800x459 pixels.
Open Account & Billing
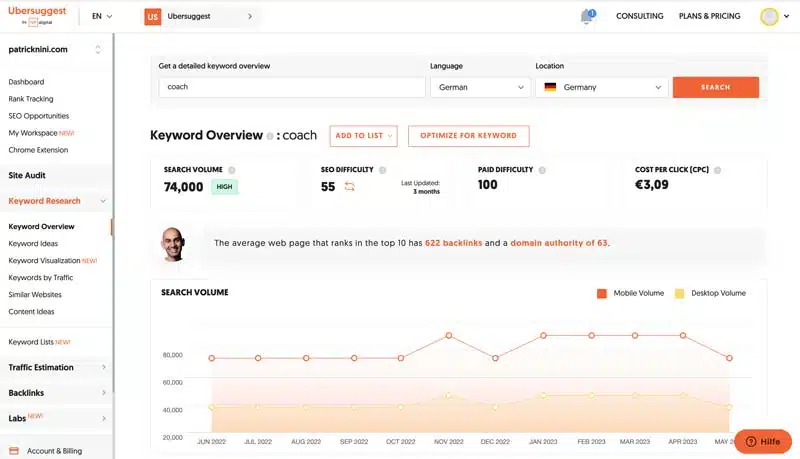pos(55,451)
